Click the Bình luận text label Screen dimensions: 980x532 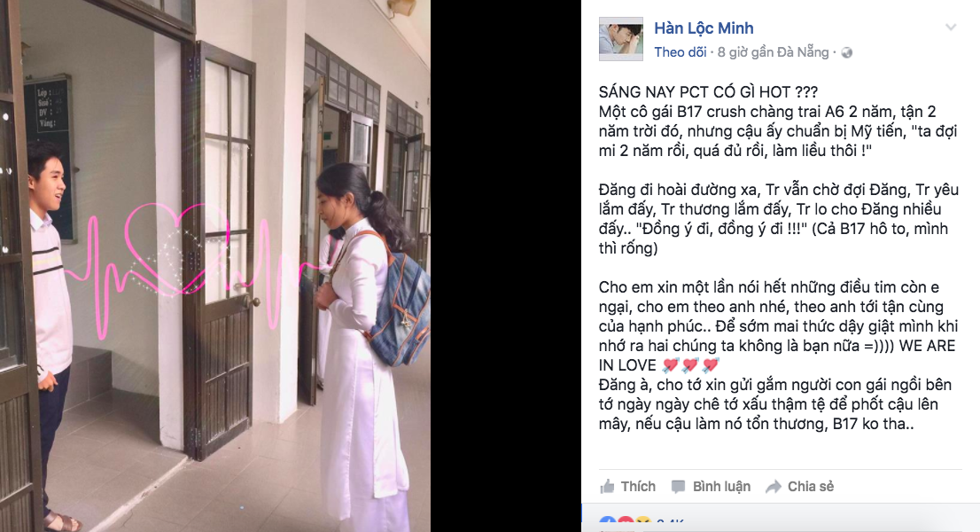721,487
